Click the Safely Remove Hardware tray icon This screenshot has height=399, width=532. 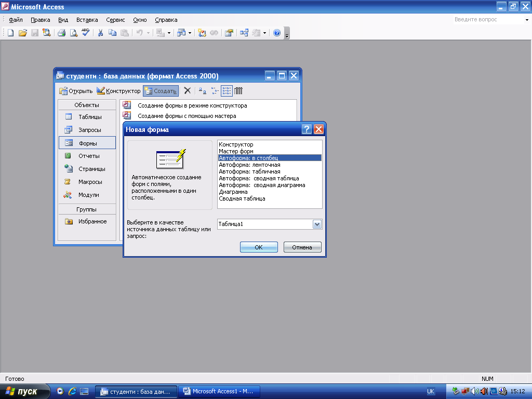pos(456,391)
